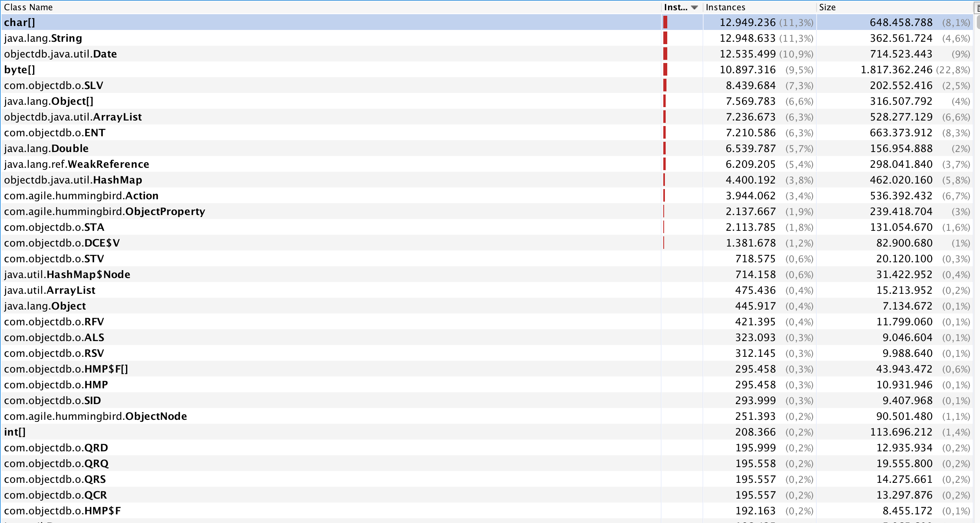Screen dimensions: 980x523
Task: Click the size value 19.555.800
Action: pyautogui.click(x=904, y=464)
